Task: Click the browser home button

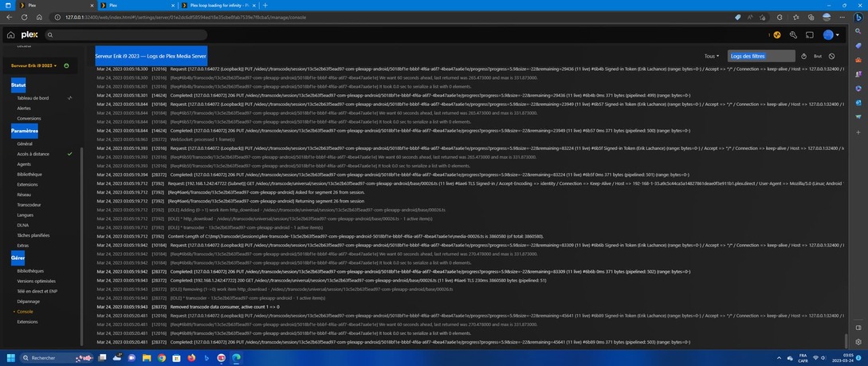Action: coord(40,18)
